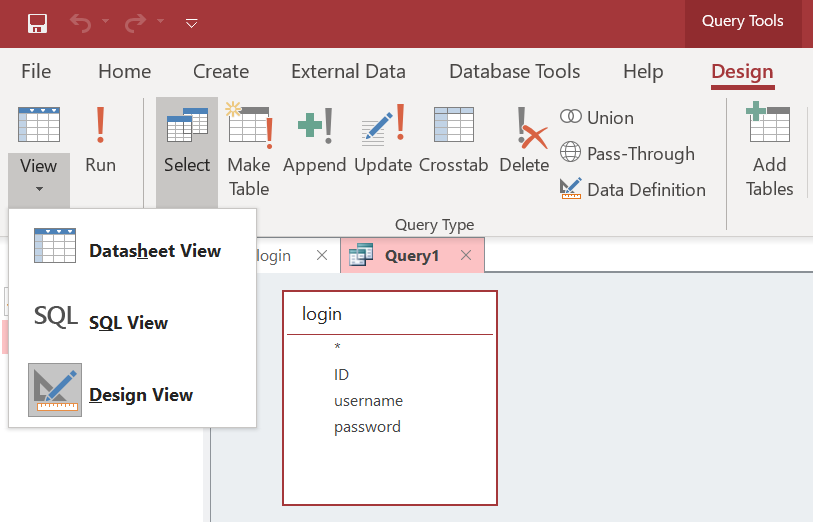Open Add Tables from ribbon
The height and width of the screenshot is (522, 813).
(x=769, y=150)
